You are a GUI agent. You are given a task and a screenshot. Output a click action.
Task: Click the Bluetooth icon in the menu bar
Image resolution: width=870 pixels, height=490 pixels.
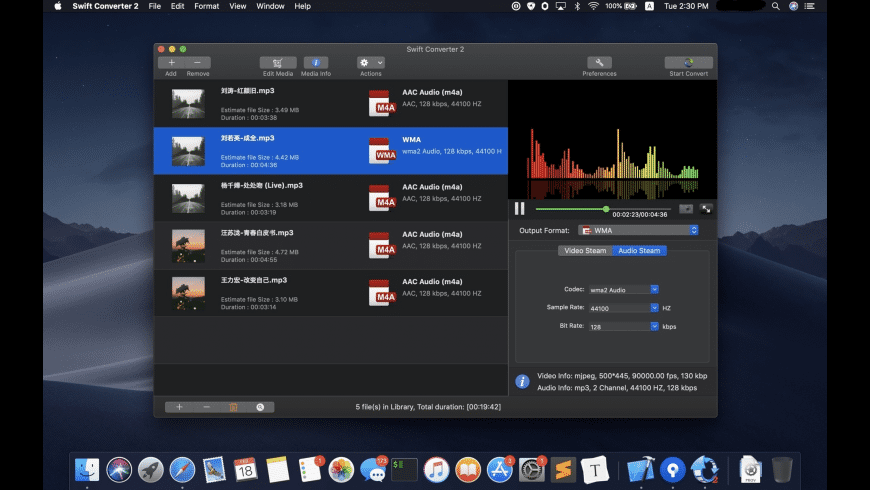pos(577,6)
